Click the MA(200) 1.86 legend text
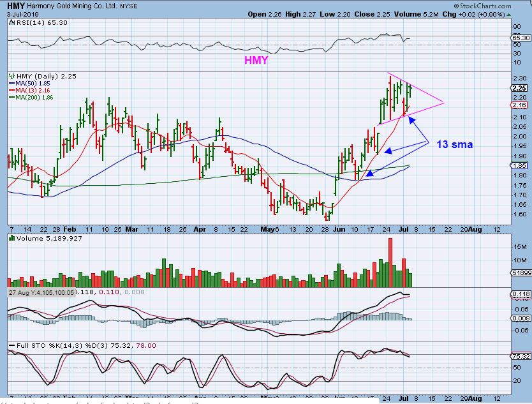Image resolution: width=532 pixels, height=404 pixels. pyautogui.click(x=34, y=98)
